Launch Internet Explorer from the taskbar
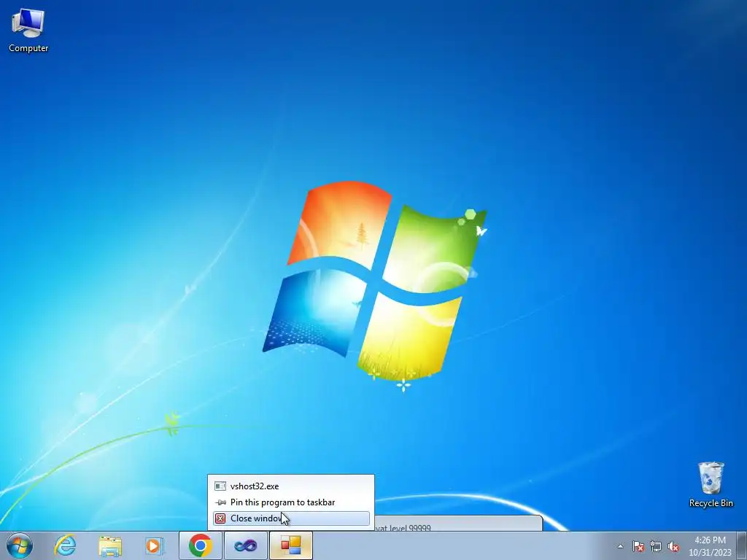This screenshot has width=747, height=560. [65, 545]
